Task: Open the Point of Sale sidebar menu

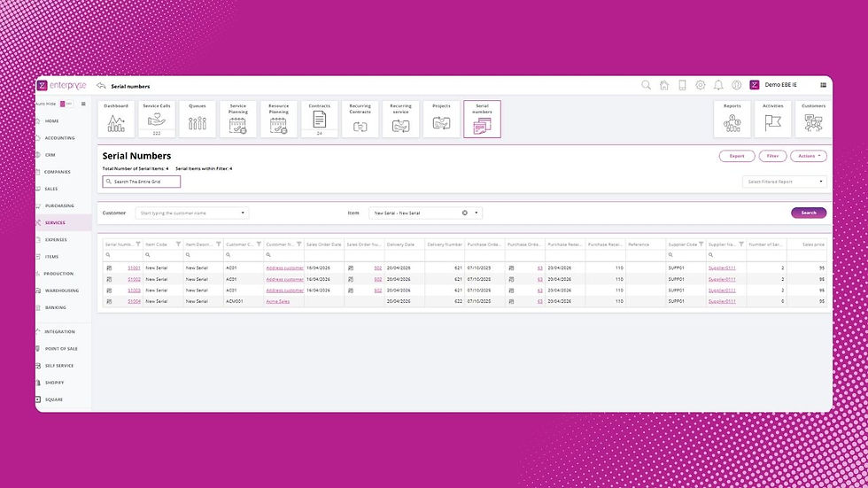Action: click(61, 349)
